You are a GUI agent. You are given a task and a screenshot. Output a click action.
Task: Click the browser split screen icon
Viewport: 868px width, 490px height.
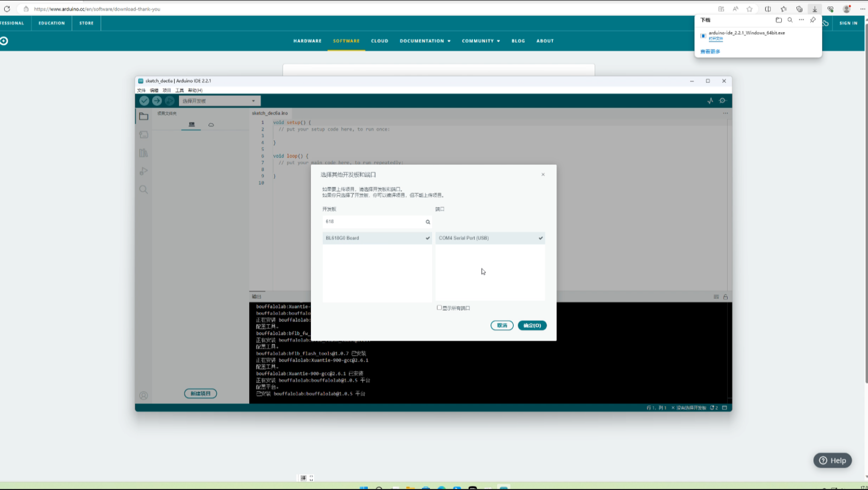click(768, 9)
